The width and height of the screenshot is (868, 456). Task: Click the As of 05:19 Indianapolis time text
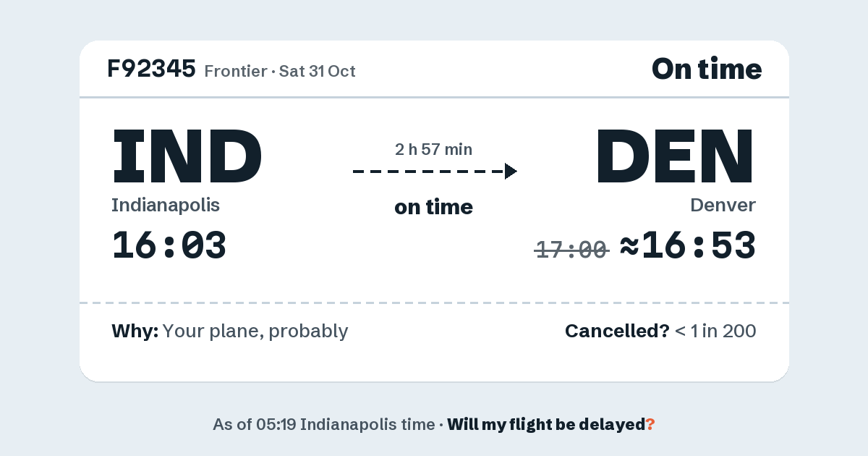pyautogui.click(x=324, y=425)
